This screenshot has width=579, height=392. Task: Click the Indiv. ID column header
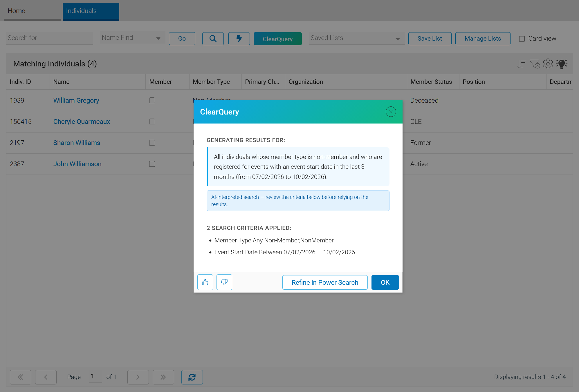[x=28, y=82]
